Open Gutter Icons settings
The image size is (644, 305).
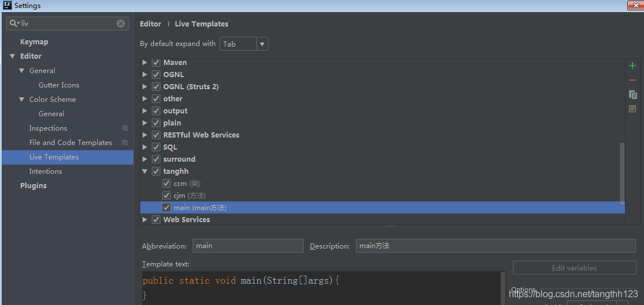click(x=59, y=85)
